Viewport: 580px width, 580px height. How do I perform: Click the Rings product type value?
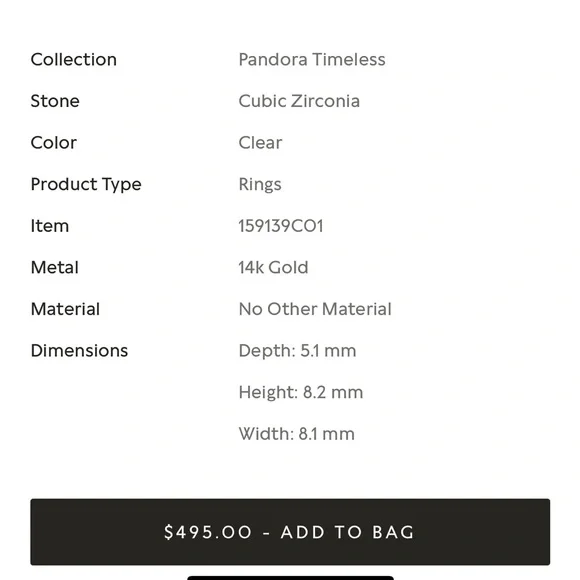pyautogui.click(x=260, y=185)
